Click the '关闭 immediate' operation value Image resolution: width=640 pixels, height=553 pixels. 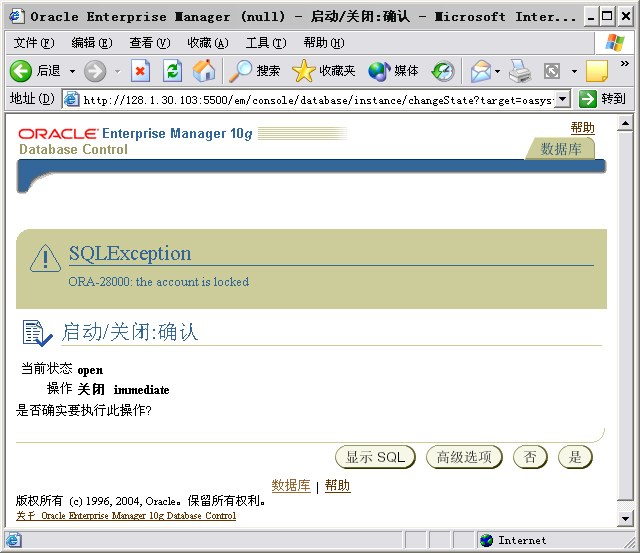[123, 389]
